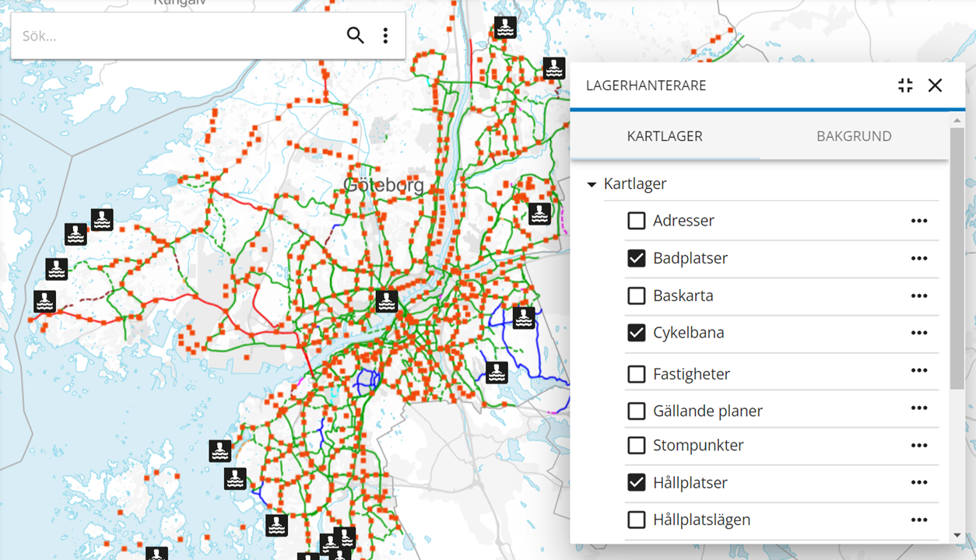Open the Badplatser layer options ellipsis
976x560 pixels.
[x=918, y=258]
